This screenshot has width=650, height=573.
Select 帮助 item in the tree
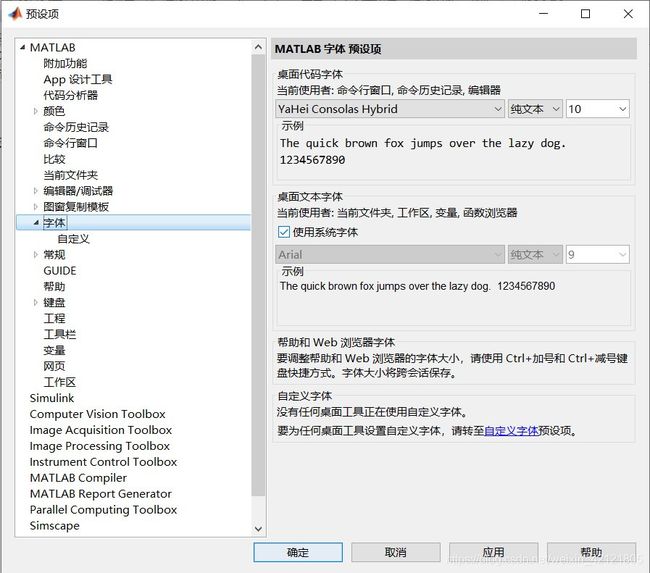pos(54,286)
